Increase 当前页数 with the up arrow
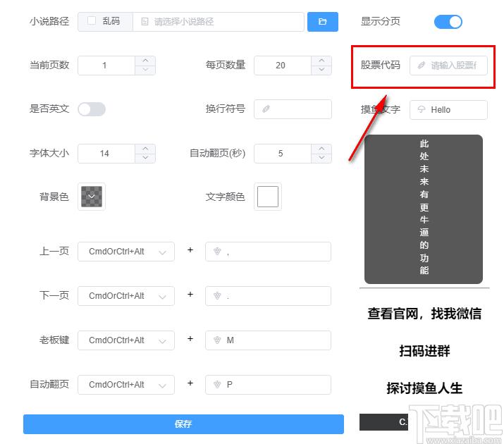Screen dimensions: 504x444 145,61
